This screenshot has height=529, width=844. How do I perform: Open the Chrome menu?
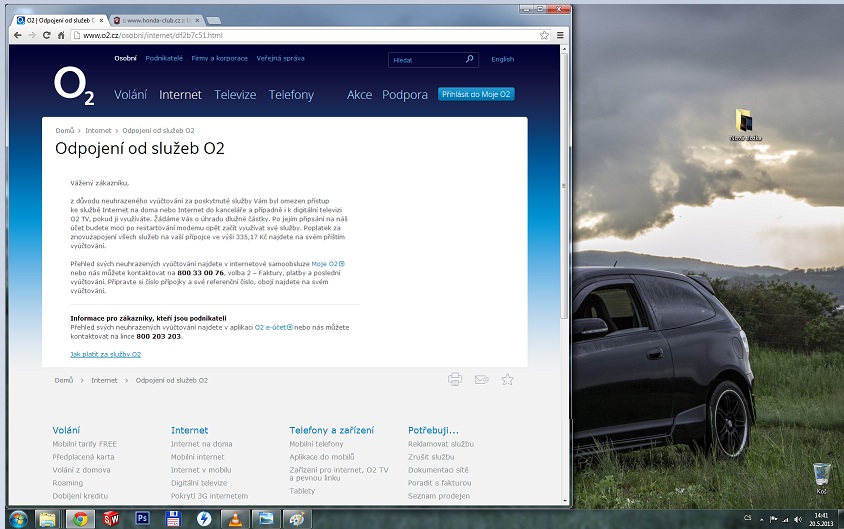[x=561, y=35]
